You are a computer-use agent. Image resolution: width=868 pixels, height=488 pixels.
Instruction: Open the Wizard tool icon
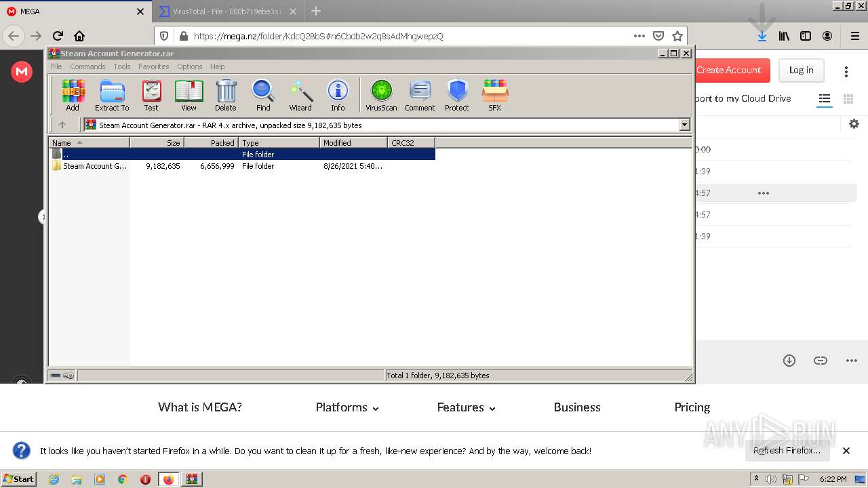[x=300, y=95]
